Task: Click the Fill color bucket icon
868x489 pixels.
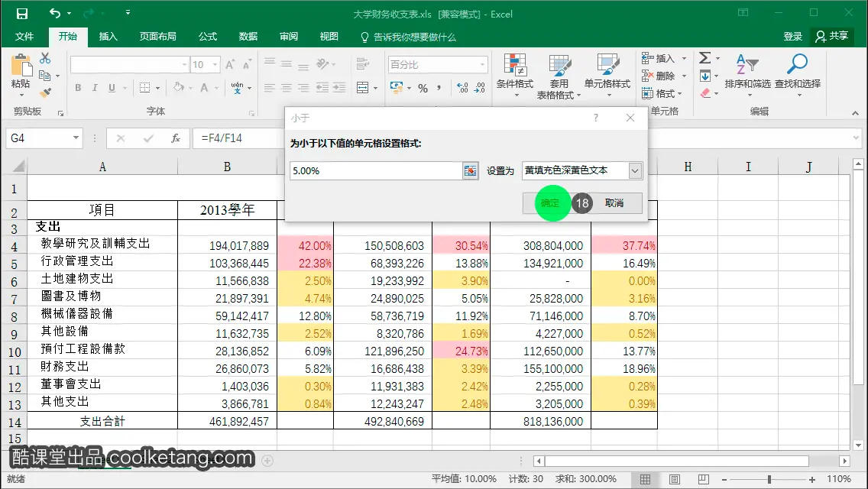Action: tap(178, 88)
